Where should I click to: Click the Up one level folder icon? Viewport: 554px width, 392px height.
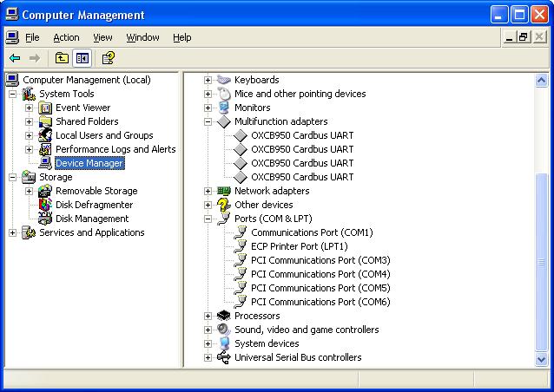[62, 58]
